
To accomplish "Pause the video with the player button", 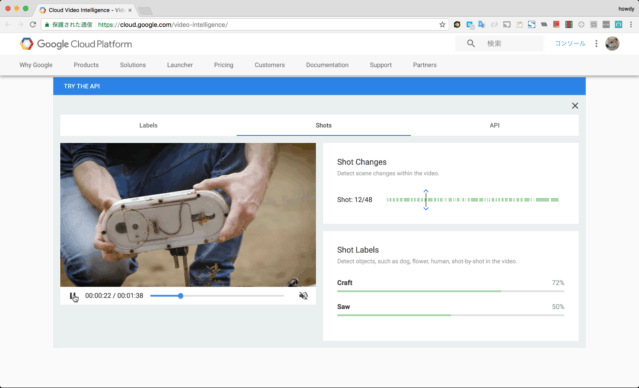I will click(73, 295).
